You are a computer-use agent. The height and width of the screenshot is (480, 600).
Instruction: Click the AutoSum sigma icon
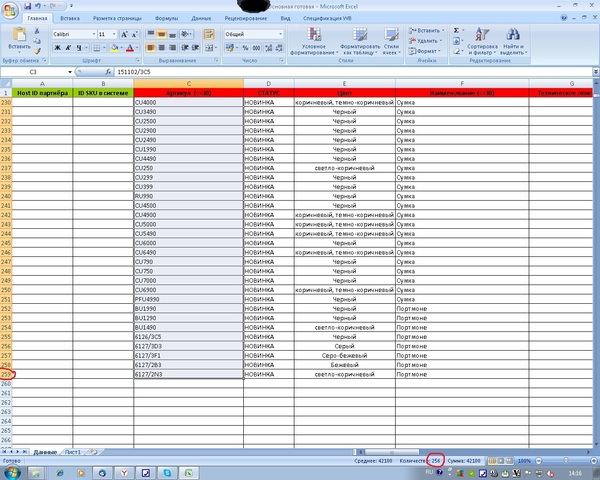coord(457,30)
